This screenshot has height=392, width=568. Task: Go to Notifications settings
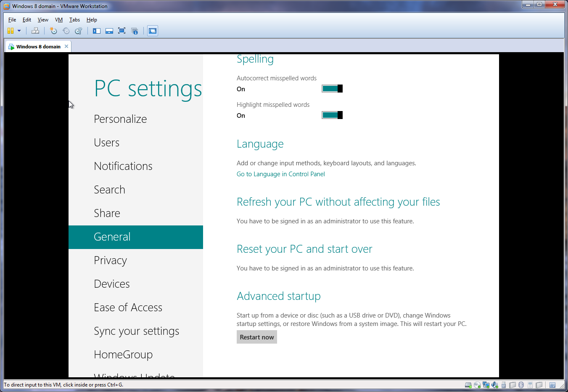click(x=123, y=166)
